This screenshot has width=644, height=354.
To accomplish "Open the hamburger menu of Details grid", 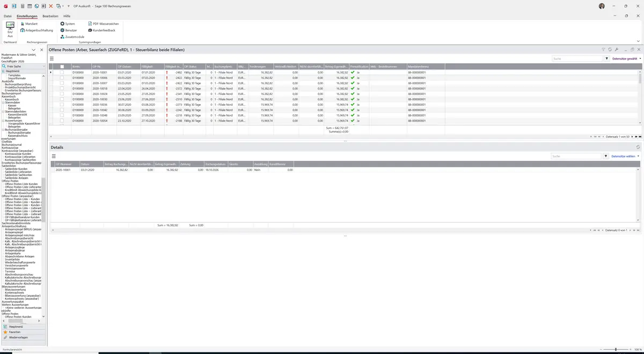I will pyautogui.click(x=53, y=156).
